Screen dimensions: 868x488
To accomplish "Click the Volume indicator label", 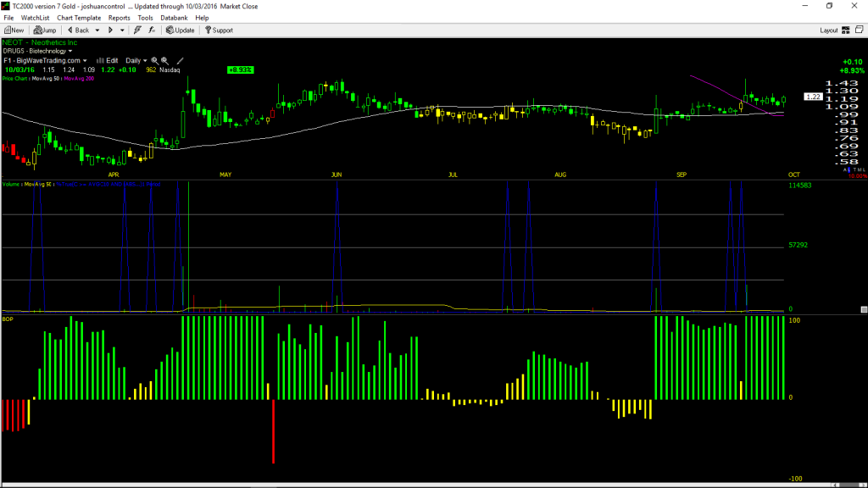I will (x=11, y=184).
